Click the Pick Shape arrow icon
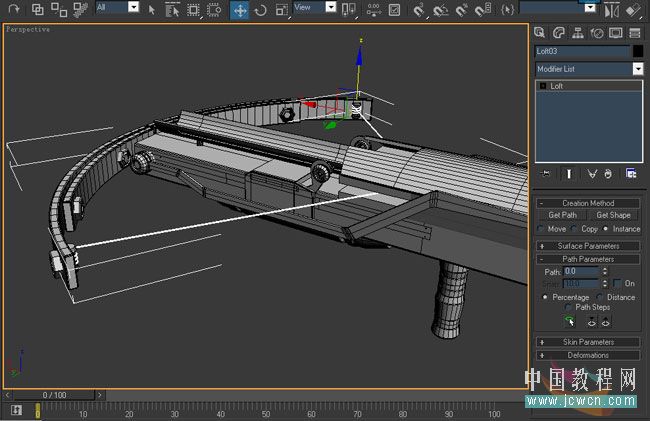This screenshot has height=421, width=650. click(570, 321)
